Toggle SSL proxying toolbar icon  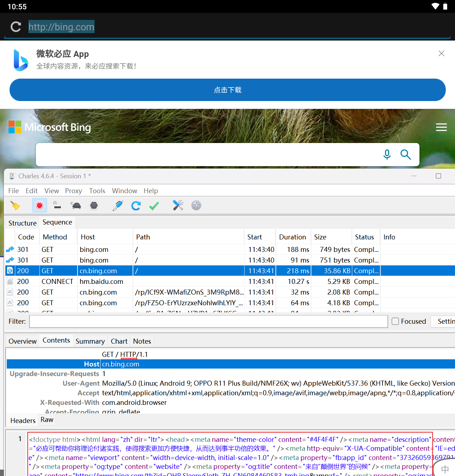coord(57,205)
